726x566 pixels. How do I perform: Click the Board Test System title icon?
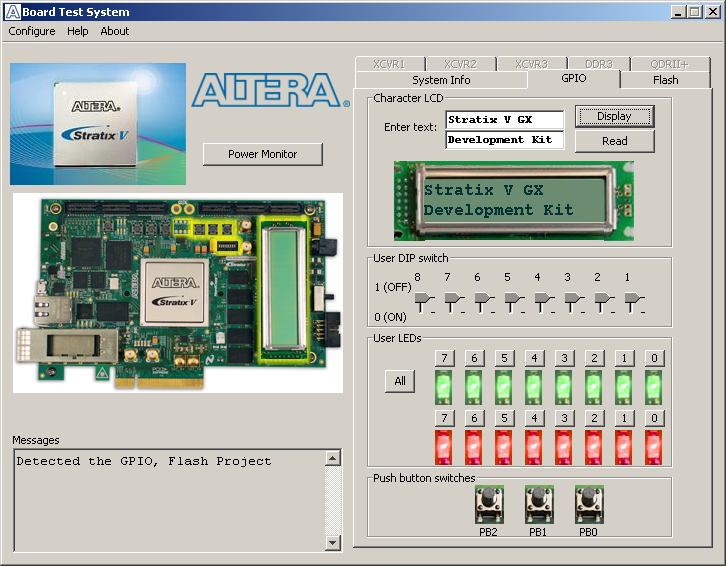click(x=12, y=12)
